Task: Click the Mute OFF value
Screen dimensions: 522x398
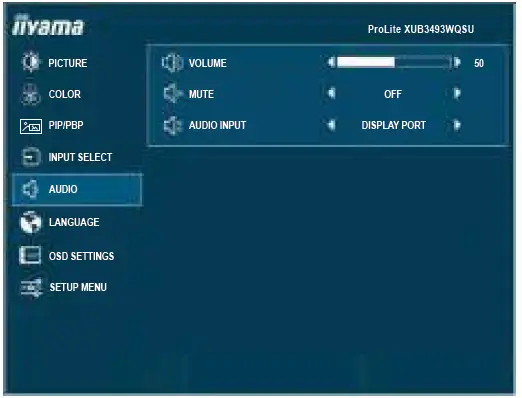Action: coord(393,94)
